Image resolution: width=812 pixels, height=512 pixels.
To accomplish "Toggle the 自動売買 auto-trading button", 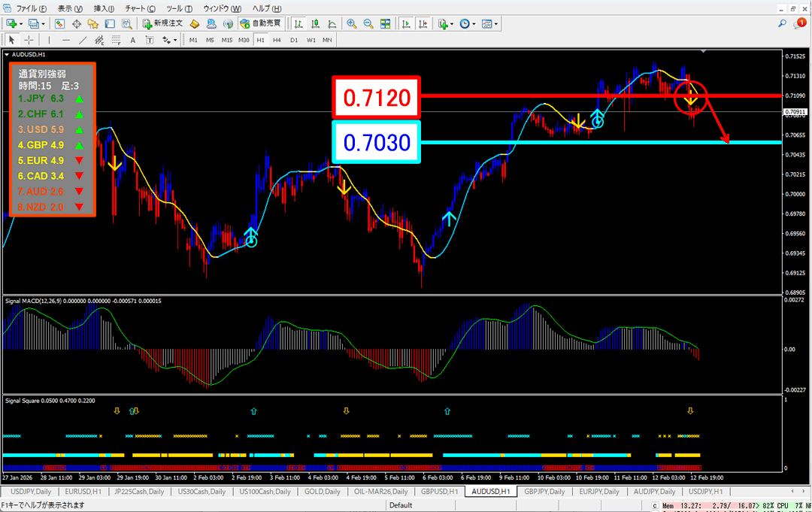I will pyautogui.click(x=262, y=24).
